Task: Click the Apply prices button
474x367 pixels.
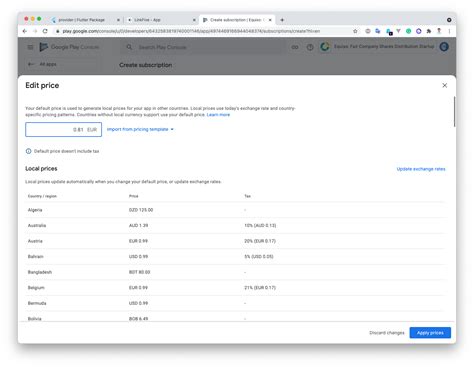Action: click(x=430, y=333)
